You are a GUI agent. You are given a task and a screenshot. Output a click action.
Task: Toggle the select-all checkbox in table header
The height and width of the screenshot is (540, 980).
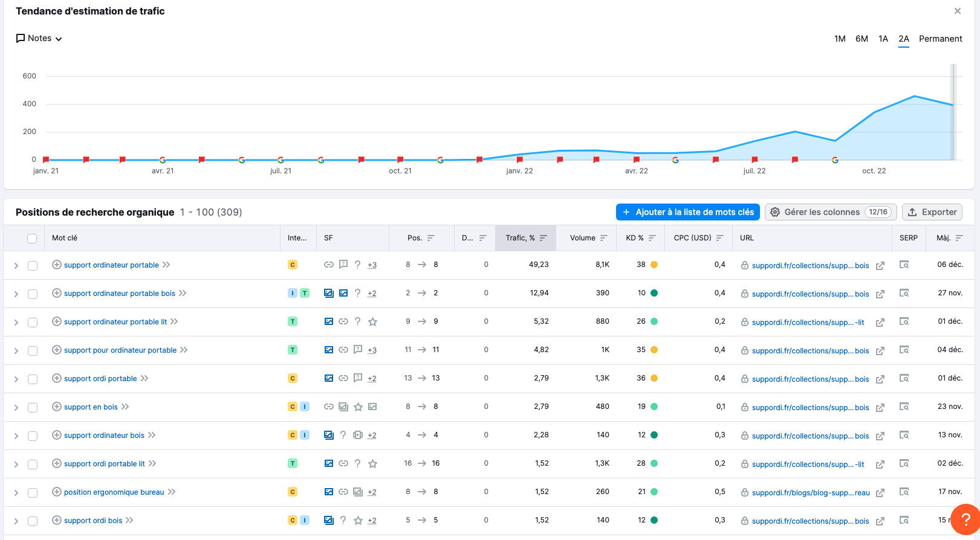(x=32, y=238)
